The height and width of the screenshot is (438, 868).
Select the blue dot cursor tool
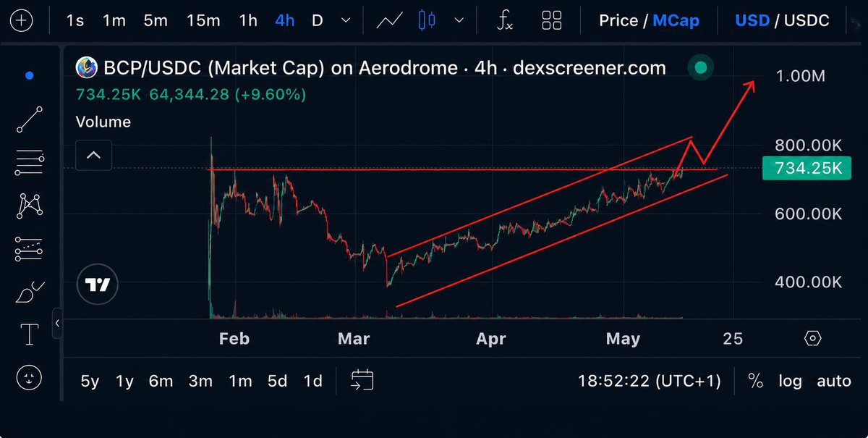(29, 75)
